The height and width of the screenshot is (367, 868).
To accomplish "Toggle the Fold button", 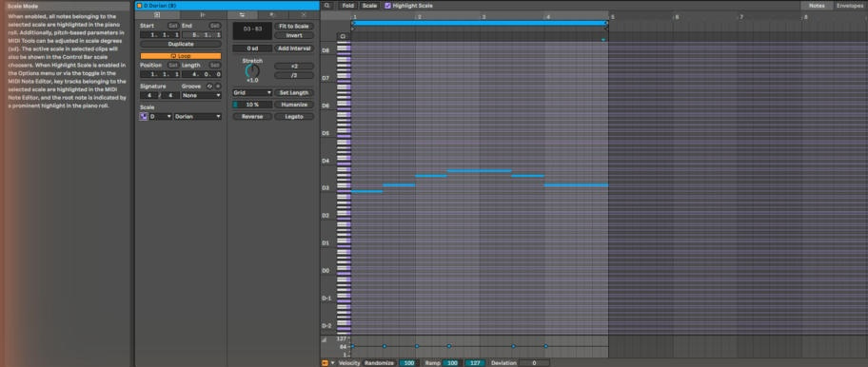I will pos(347,6).
